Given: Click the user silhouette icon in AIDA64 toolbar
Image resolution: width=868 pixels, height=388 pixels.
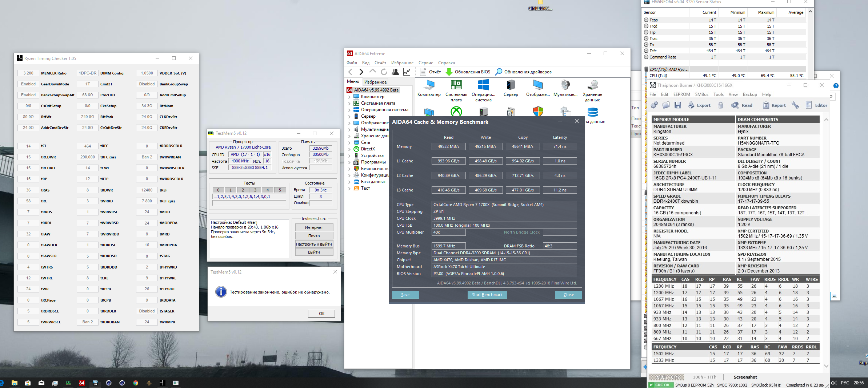Looking at the screenshot, I should 395,72.
